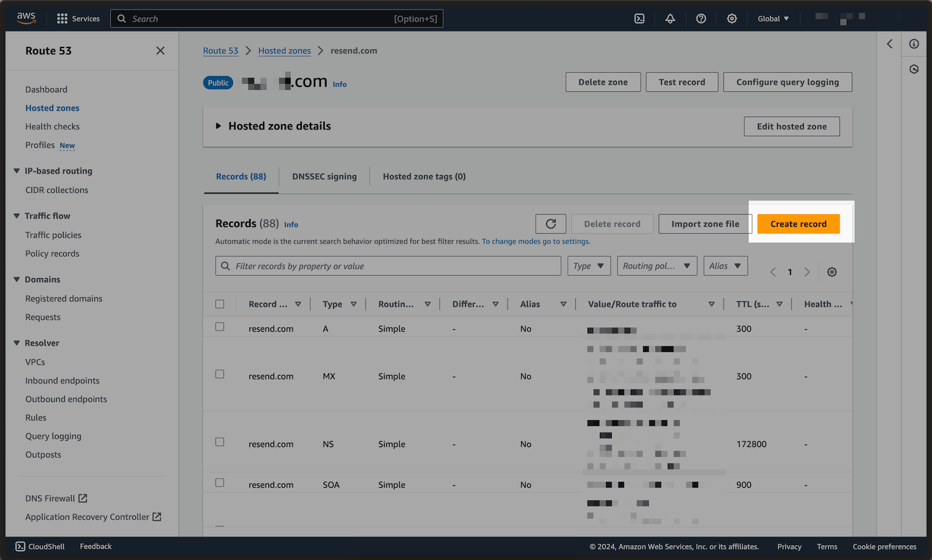Image resolution: width=932 pixels, height=560 pixels.
Task: Focus the filter records search field
Action: 388,266
